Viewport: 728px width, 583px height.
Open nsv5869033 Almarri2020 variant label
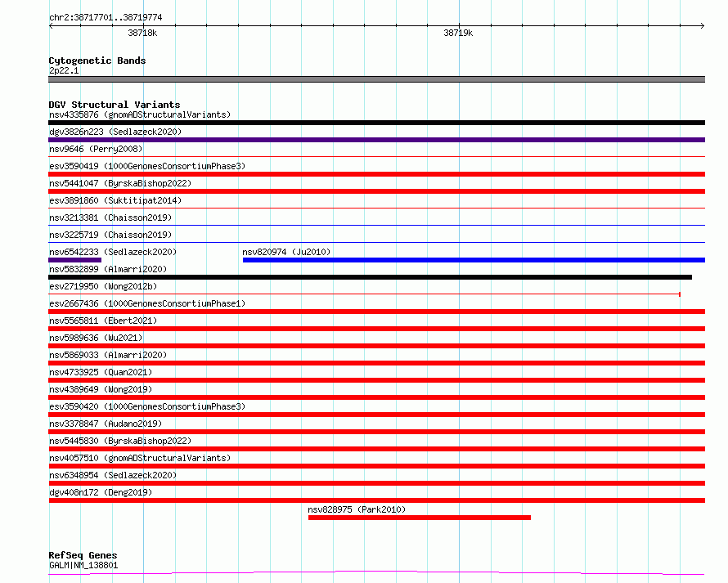tap(108, 355)
